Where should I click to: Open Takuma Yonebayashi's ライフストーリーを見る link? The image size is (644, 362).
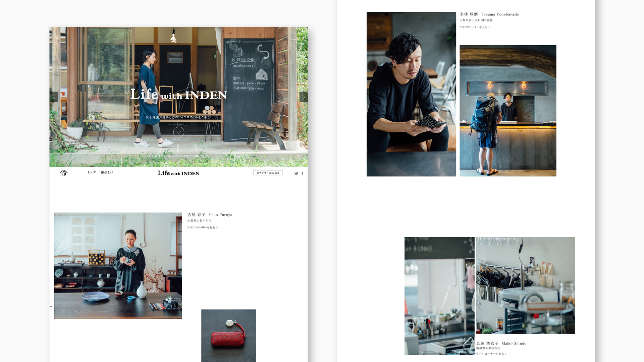[x=475, y=27]
